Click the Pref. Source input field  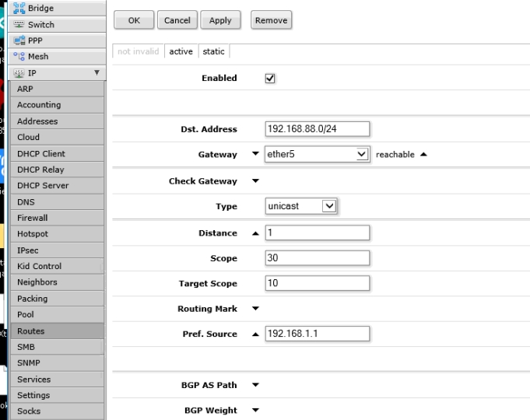pos(317,334)
